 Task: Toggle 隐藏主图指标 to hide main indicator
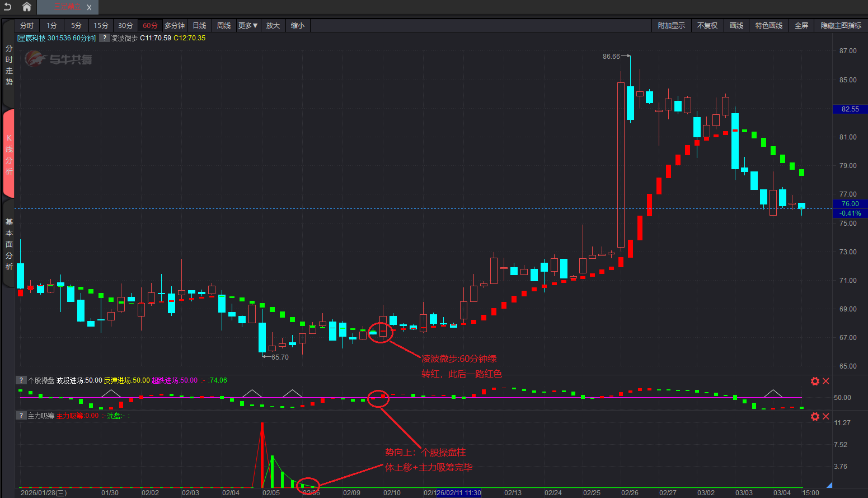[x=841, y=26]
